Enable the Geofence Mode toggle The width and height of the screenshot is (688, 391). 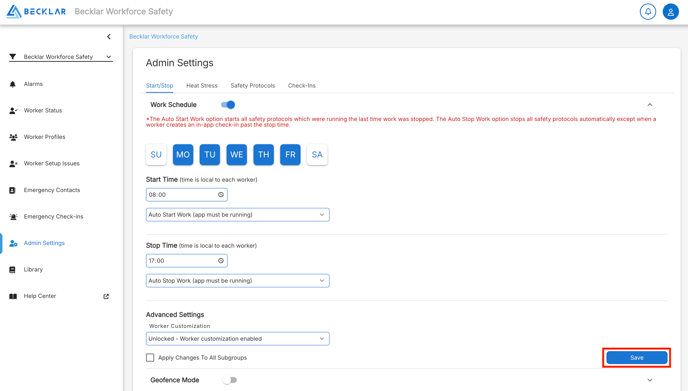(229, 380)
